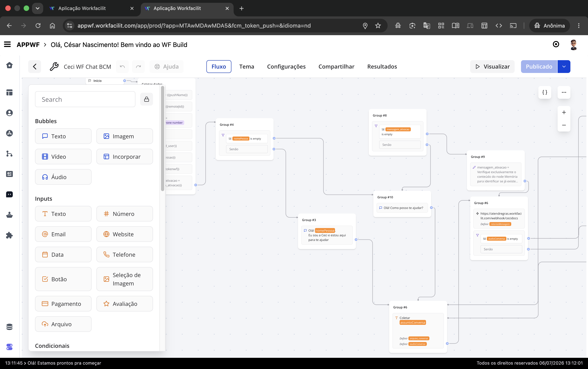Open the ID card icon in sidebar
Image resolution: width=588 pixels, height=369 pixels.
pyautogui.click(x=9, y=174)
